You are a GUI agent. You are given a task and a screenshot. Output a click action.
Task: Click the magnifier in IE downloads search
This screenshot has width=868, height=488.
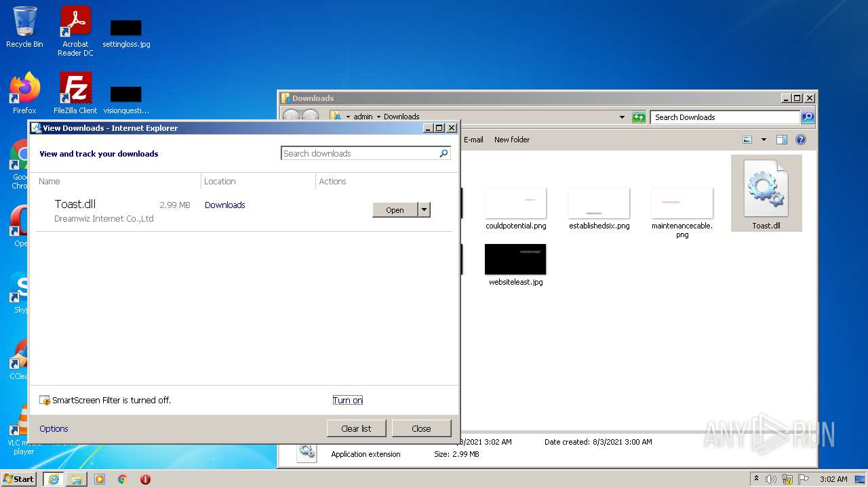click(444, 154)
